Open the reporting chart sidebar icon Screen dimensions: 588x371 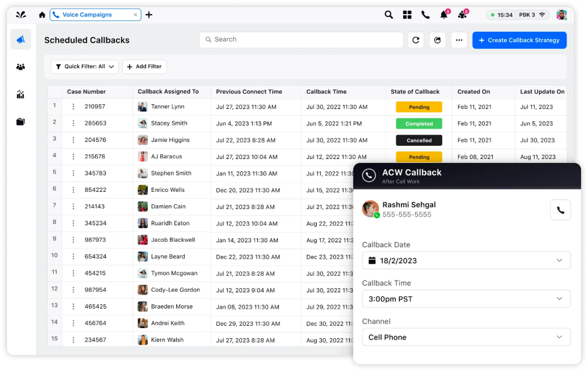click(x=21, y=94)
